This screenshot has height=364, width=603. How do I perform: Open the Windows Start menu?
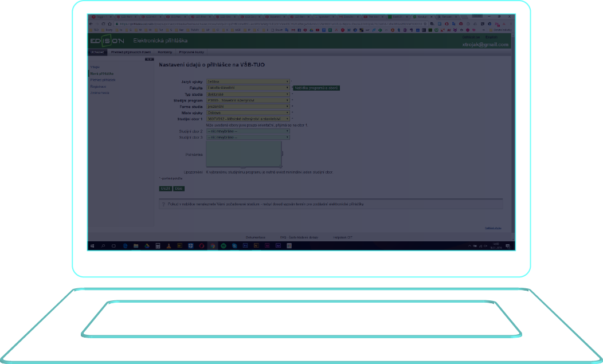coord(92,246)
